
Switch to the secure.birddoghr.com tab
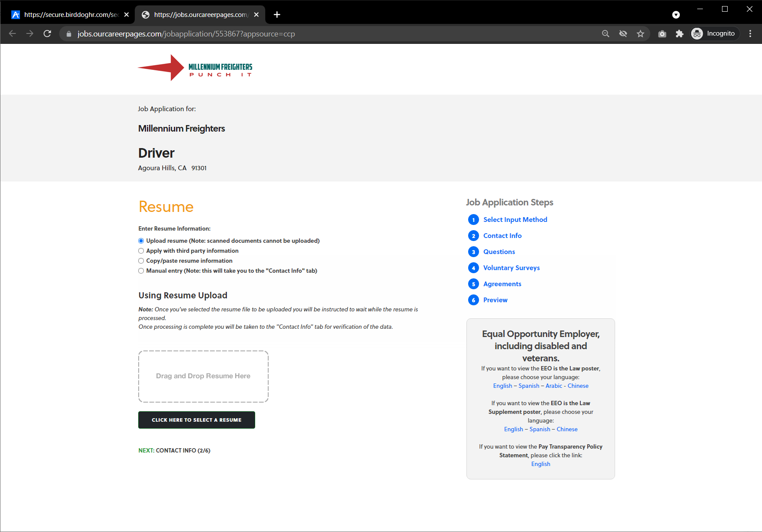point(70,14)
